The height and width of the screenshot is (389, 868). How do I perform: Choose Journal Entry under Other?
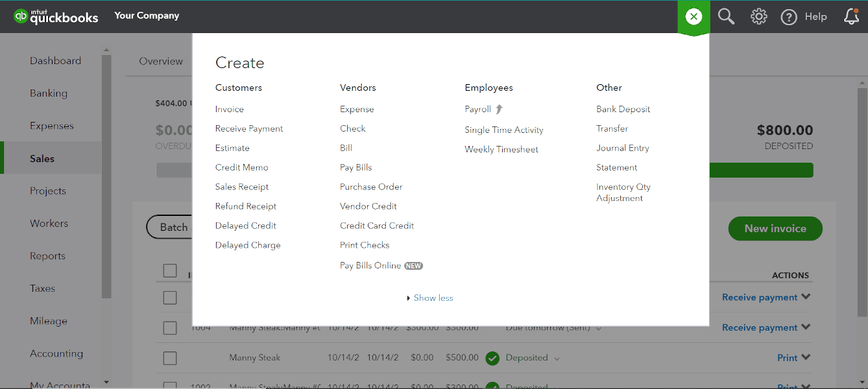[623, 148]
